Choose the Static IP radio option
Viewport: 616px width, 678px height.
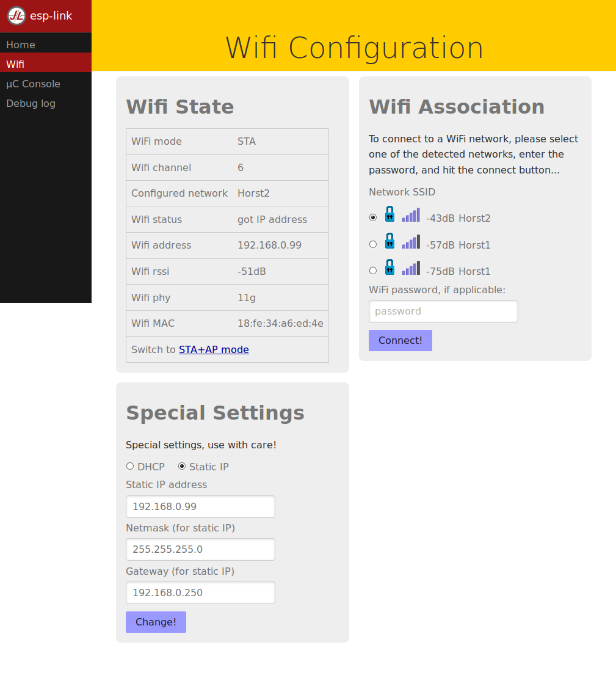click(x=182, y=466)
